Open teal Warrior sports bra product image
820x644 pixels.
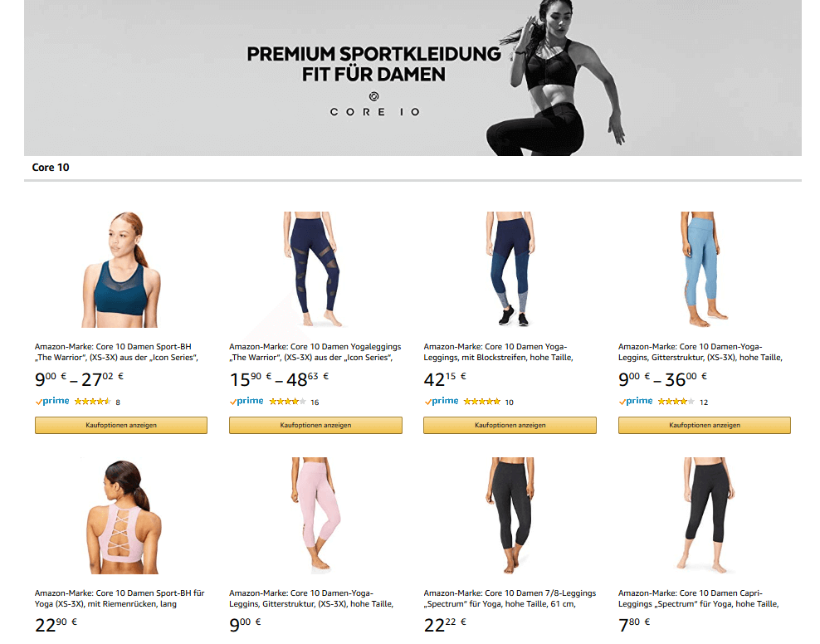tap(121, 270)
